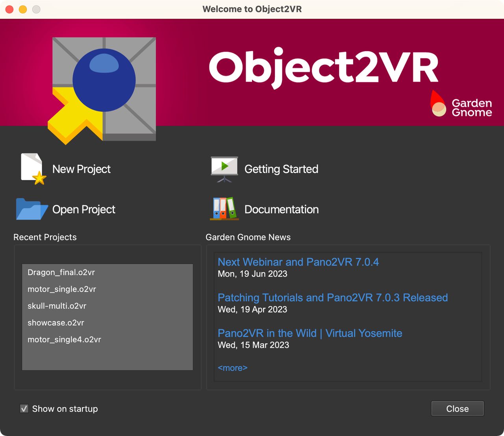Open the skull-multi.o2vr project
Screen dimensions: 504x436
click(x=57, y=306)
